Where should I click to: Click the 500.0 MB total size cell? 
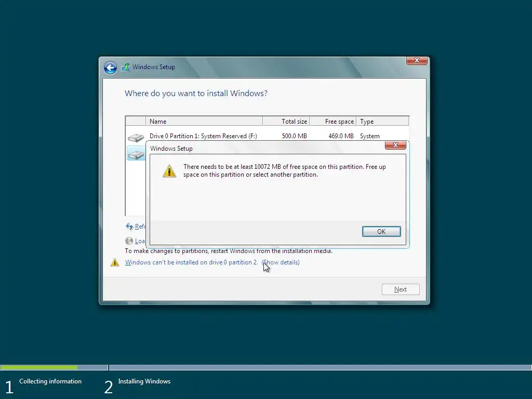(x=294, y=136)
